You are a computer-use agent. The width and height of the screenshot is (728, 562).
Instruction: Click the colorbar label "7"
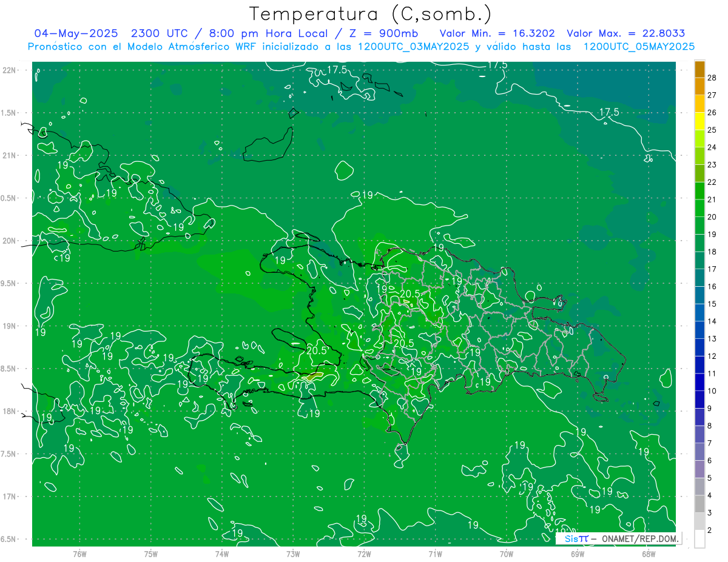click(x=710, y=443)
